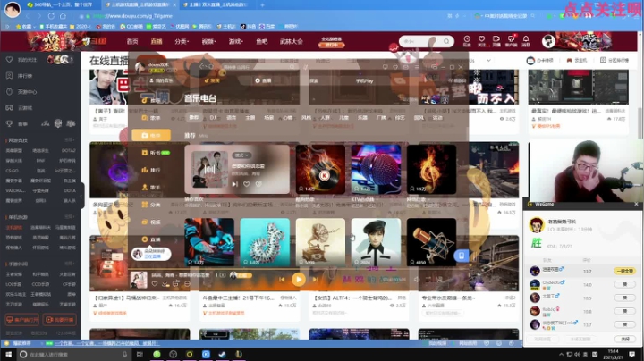644x361 pixels.
Task: Click 我要开播 button in Douyu sidebar
Action: pyautogui.click(x=60, y=320)
